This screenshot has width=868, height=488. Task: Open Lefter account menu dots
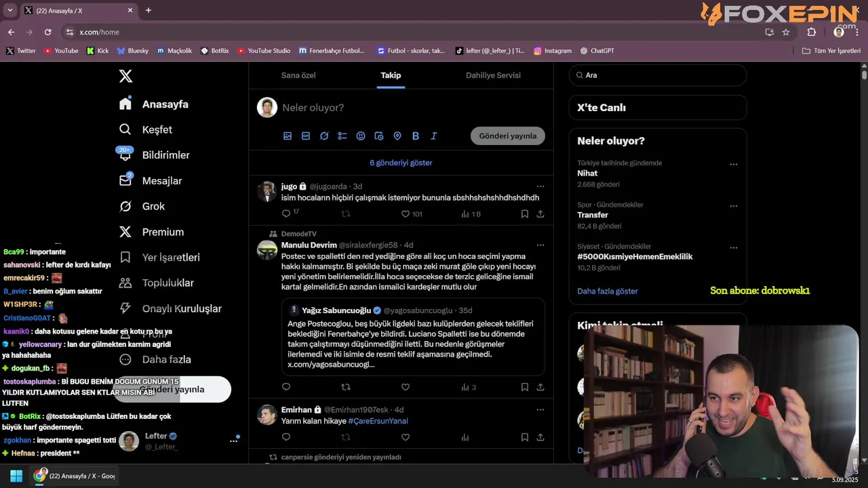[x=233, y=441]
